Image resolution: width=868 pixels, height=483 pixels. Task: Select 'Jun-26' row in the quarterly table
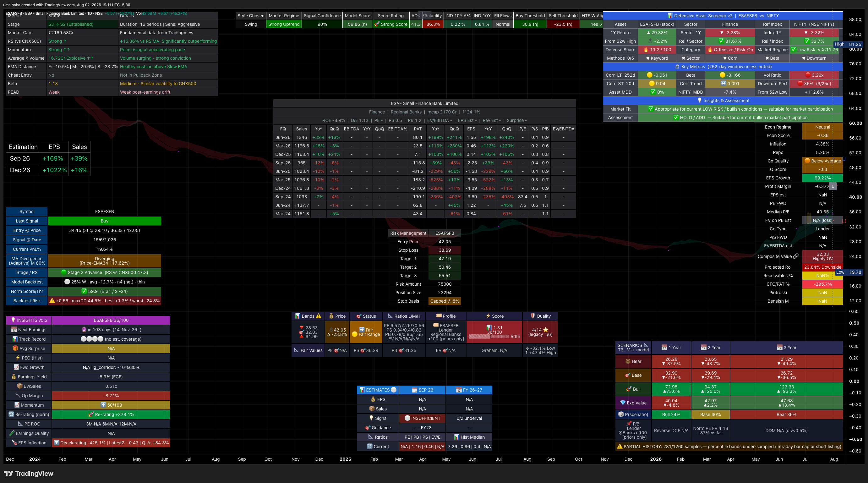point(424,138)
